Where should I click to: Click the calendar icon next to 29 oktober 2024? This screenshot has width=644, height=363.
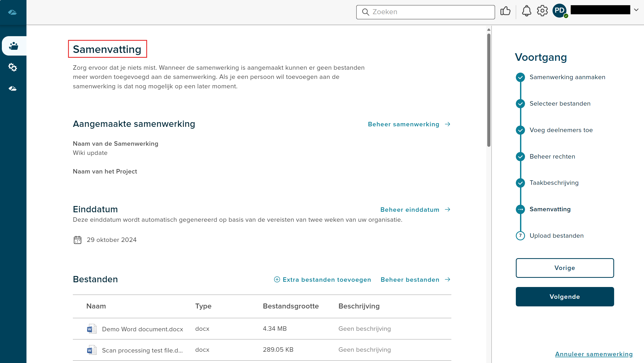coord(78,240)
